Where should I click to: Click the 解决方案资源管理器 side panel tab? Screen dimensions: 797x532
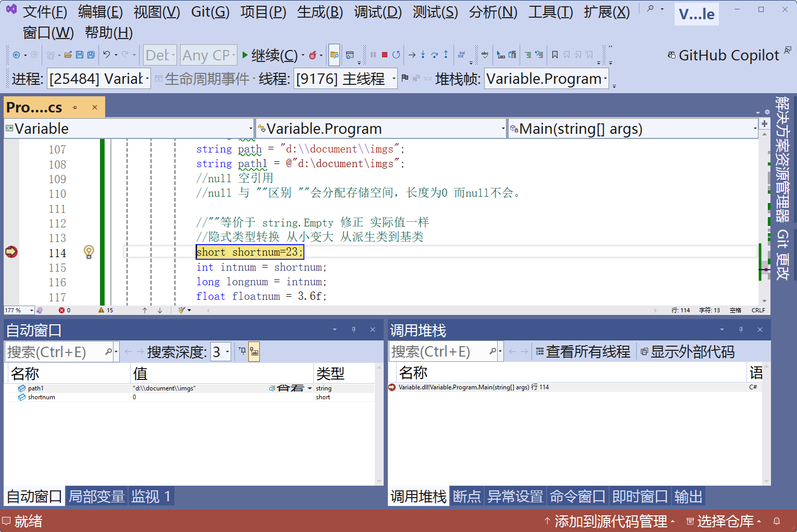(782, 159)
